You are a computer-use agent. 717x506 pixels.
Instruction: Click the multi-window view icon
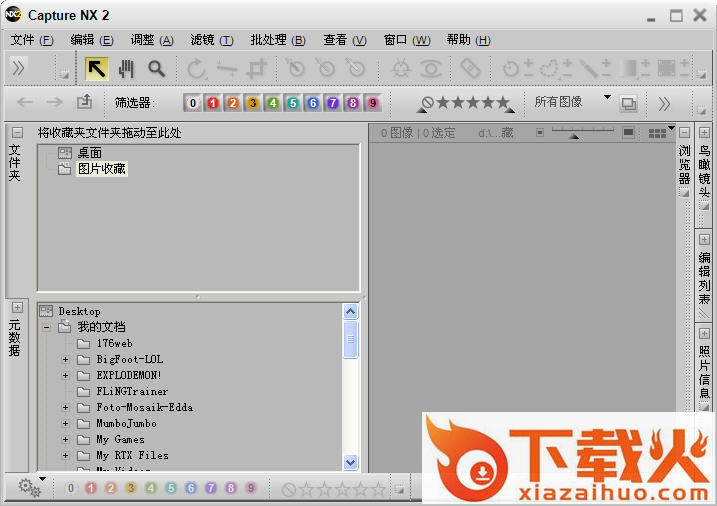pyautogui.click(x=629, y=104)
